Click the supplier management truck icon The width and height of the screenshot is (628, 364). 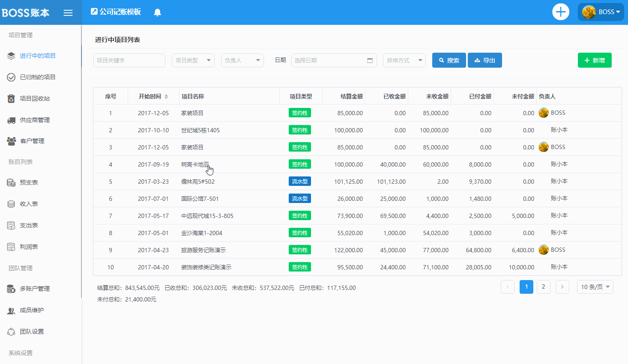(x=12, y=120)
